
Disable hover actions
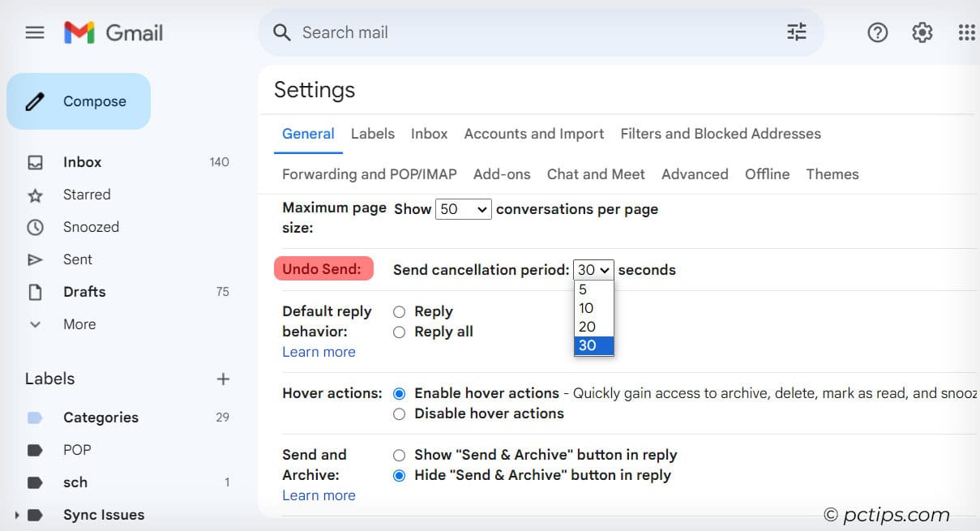coord(398,413)
